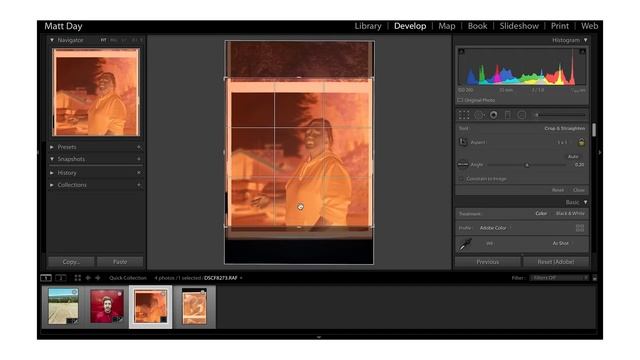Switch to the Print module
The width and height of the screenshot is (640, 360).
pos(560,26)
